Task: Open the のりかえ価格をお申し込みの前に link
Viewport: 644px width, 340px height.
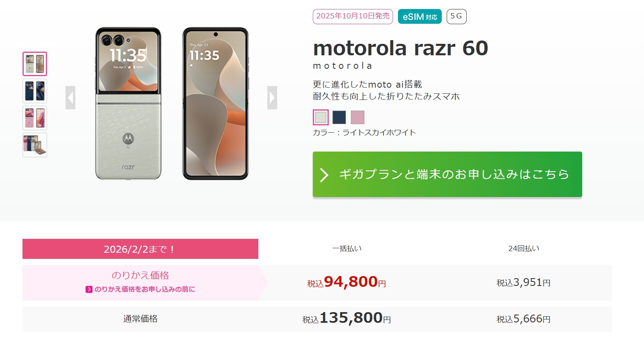Action: pos(145,289)
